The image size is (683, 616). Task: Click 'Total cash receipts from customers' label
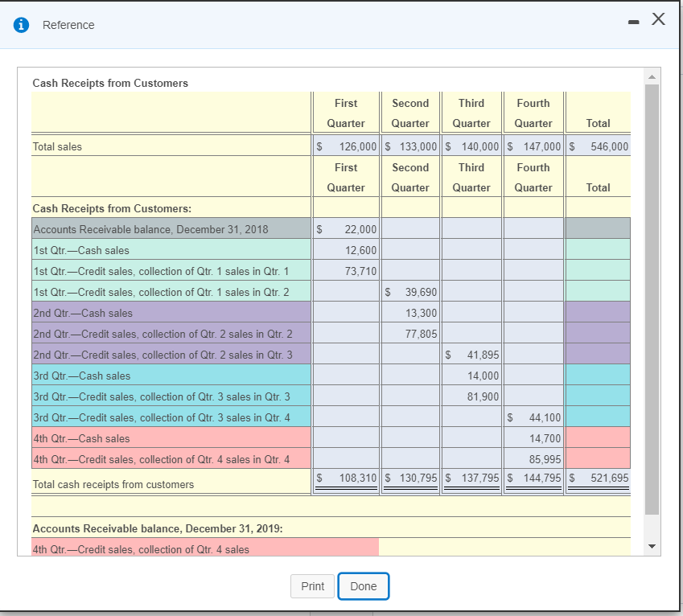click(x=113, y=485)
